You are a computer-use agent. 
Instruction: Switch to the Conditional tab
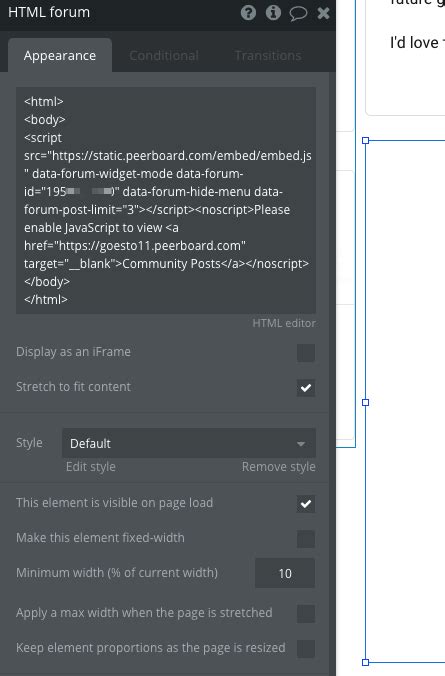tap(164, 56)
